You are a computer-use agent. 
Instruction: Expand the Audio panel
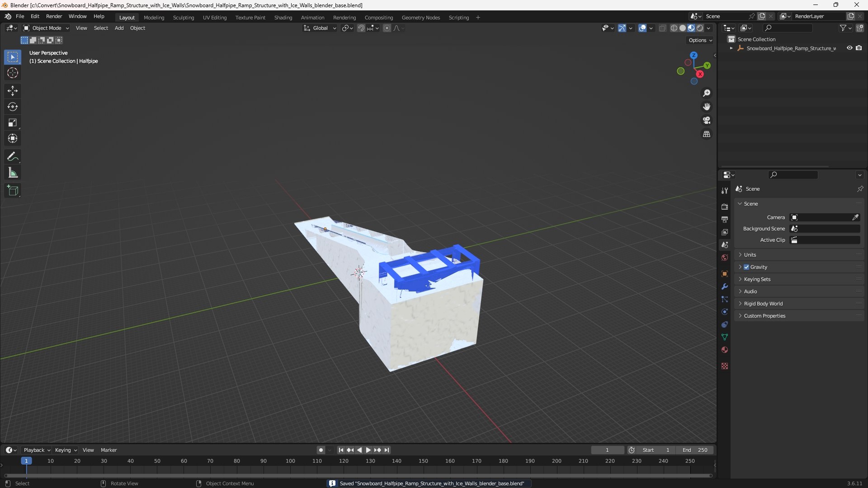799,291
